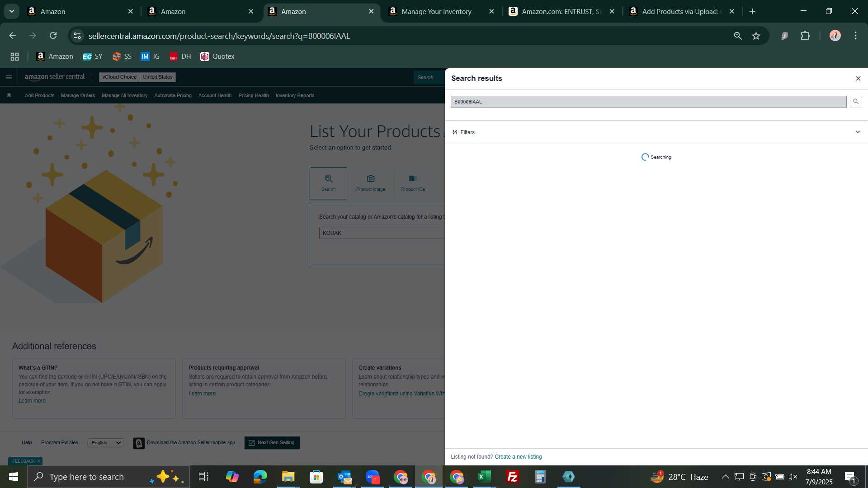
Task: Open the DH bookmark
Action: [180, 56]
